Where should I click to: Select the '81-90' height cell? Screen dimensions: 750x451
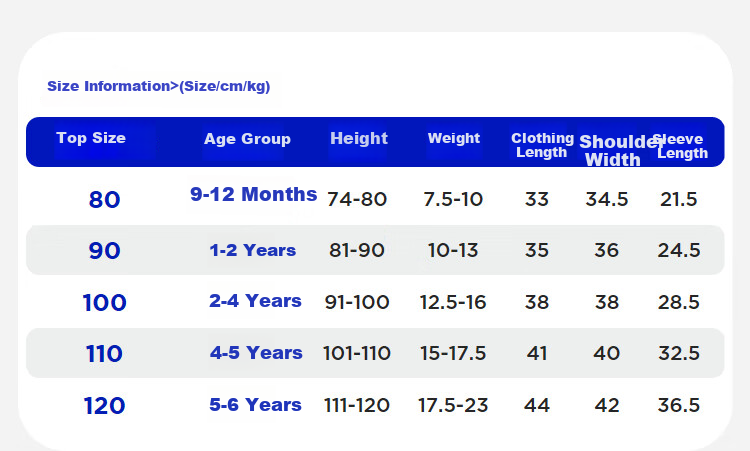pos(357,250)
